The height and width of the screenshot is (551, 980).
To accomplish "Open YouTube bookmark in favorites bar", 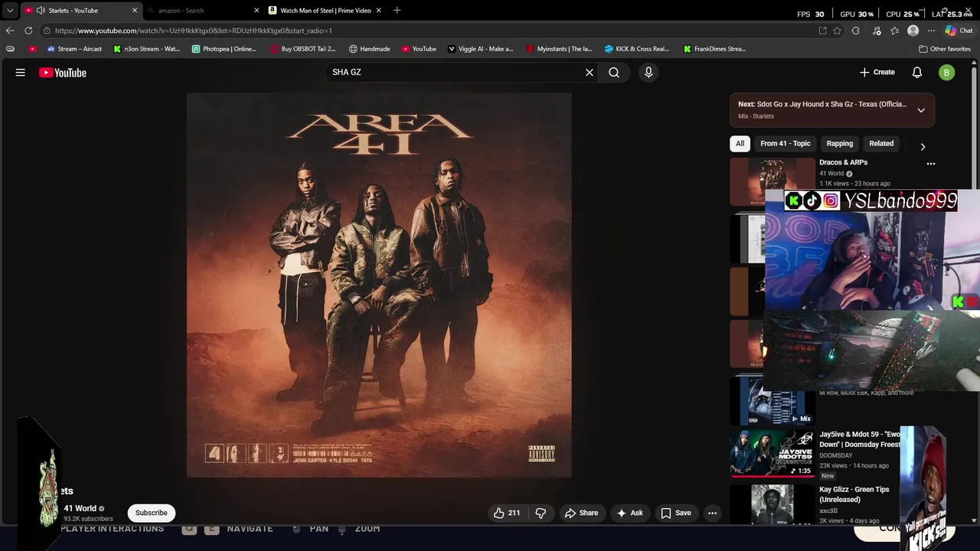I will (x=419, y=49).
